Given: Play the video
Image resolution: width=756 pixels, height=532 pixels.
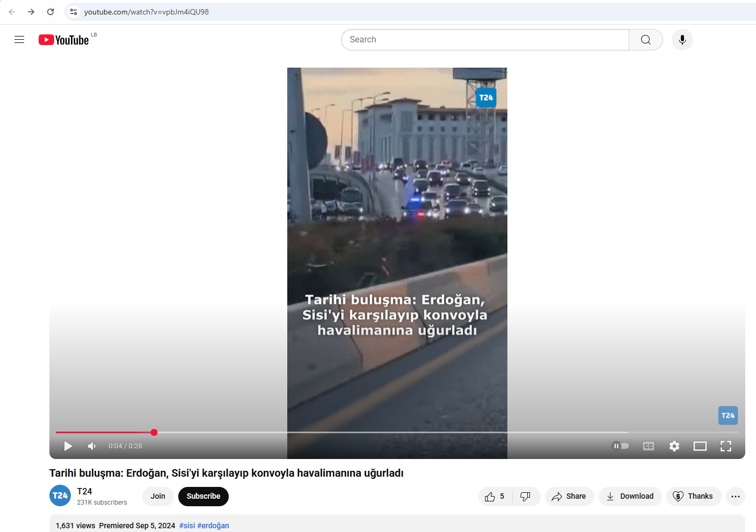Looking at the screenshot, I should (68, 446).
